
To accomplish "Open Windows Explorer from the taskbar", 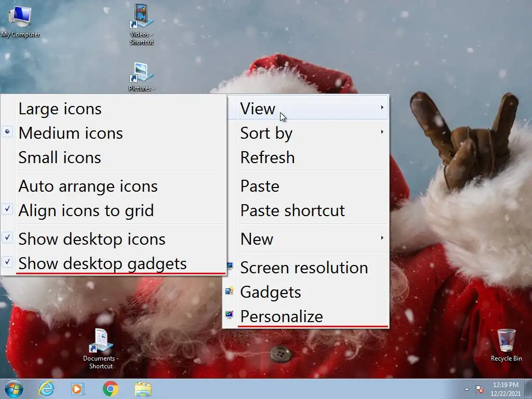I will pyautogui.click(x=143, y=389).
